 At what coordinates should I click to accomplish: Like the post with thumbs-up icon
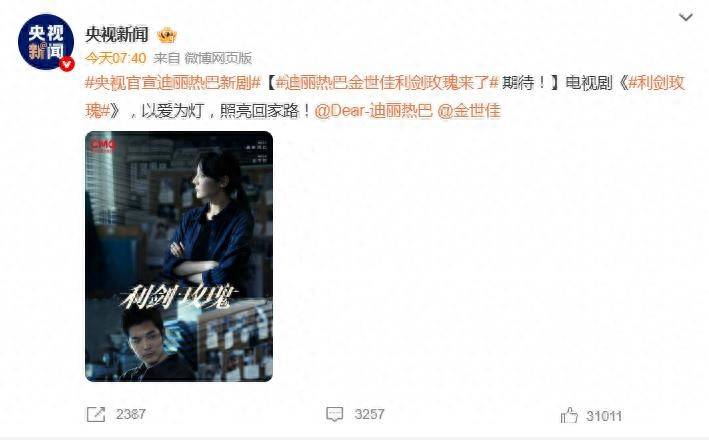(x=569, y=415)
